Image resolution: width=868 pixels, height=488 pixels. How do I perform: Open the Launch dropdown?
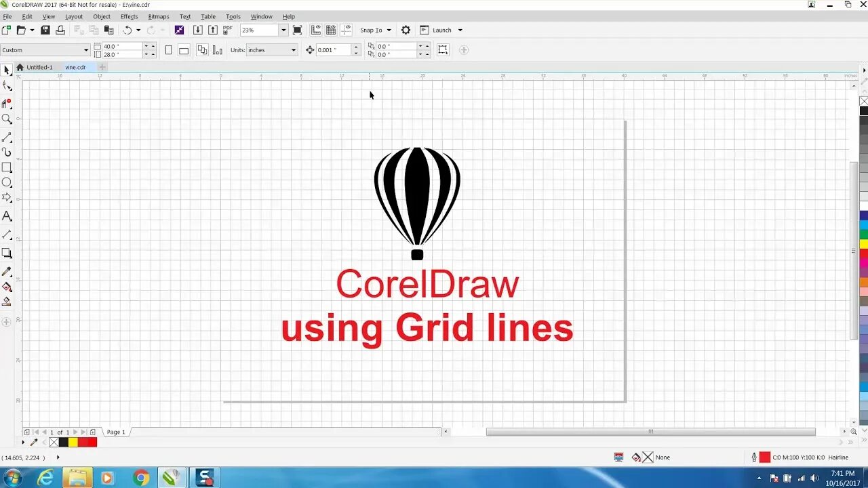tap(460, 30)
